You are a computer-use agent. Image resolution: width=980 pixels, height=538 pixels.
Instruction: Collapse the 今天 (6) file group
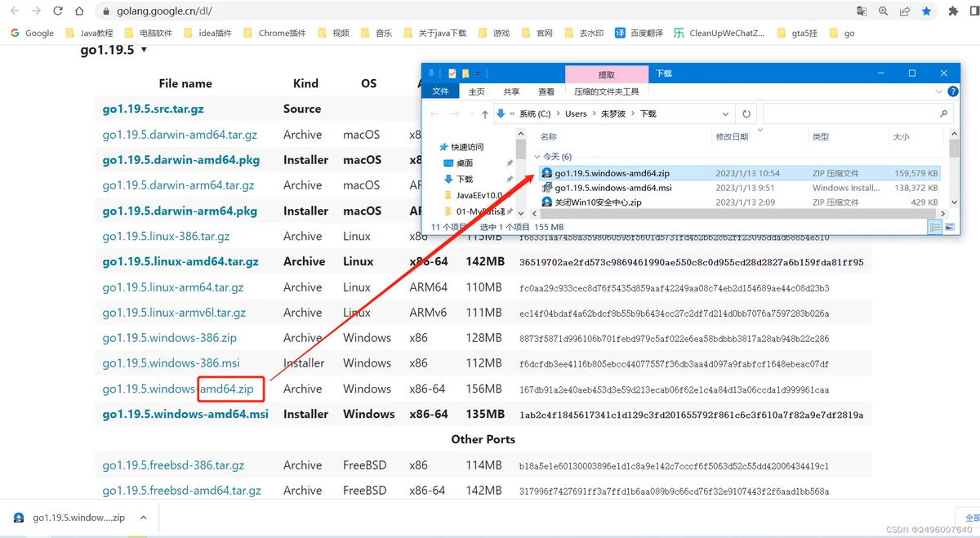[x=537, y=157]
